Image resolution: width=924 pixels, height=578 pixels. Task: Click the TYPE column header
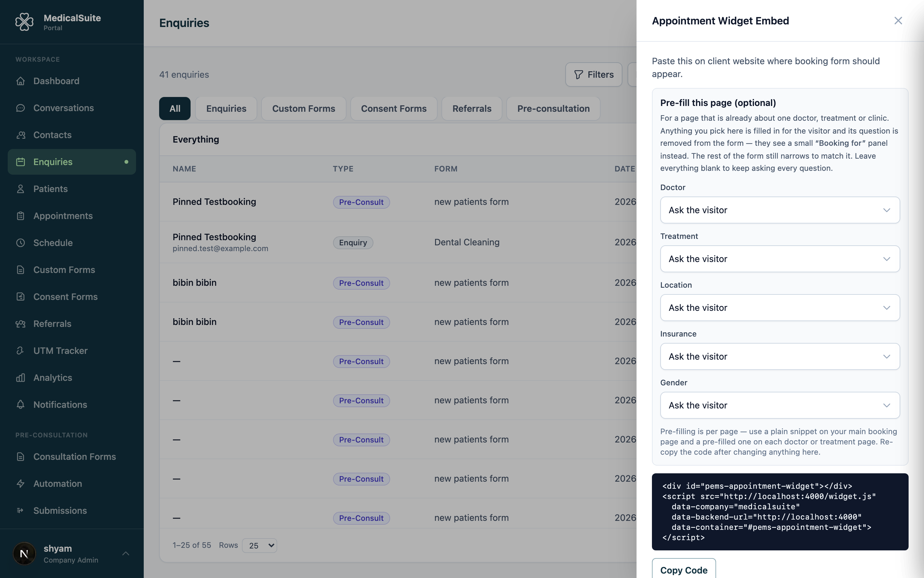(343, 169)
